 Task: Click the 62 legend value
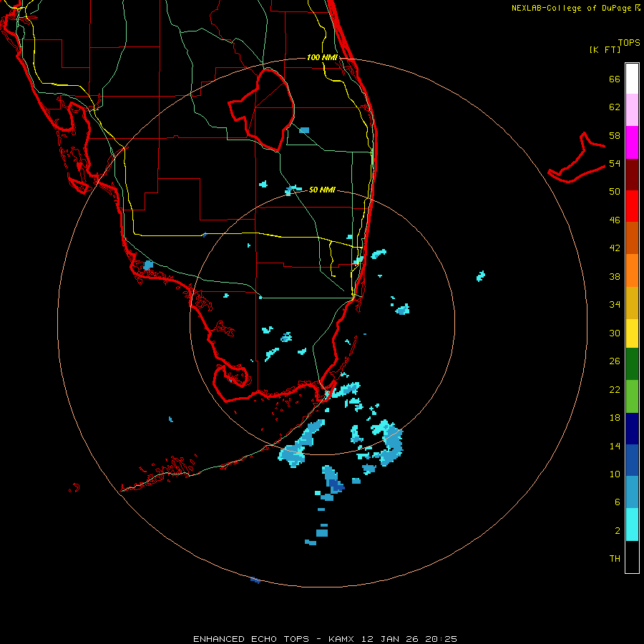(x=615, y=107)
